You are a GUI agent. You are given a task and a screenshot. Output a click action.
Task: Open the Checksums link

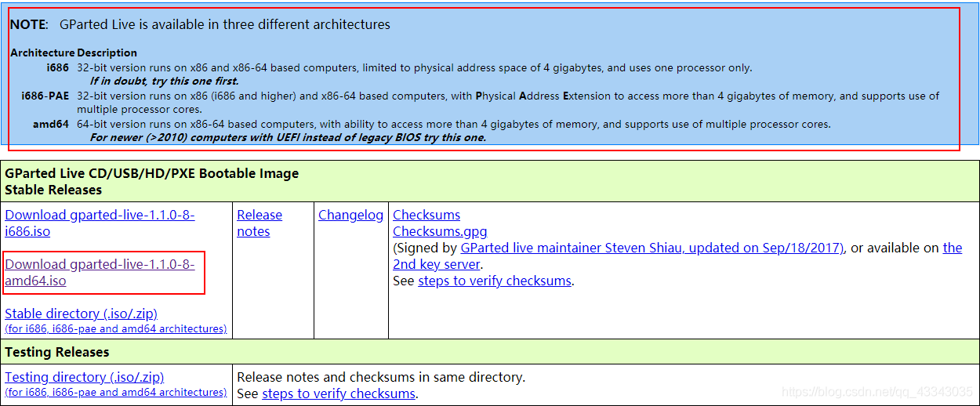(426, 215)
